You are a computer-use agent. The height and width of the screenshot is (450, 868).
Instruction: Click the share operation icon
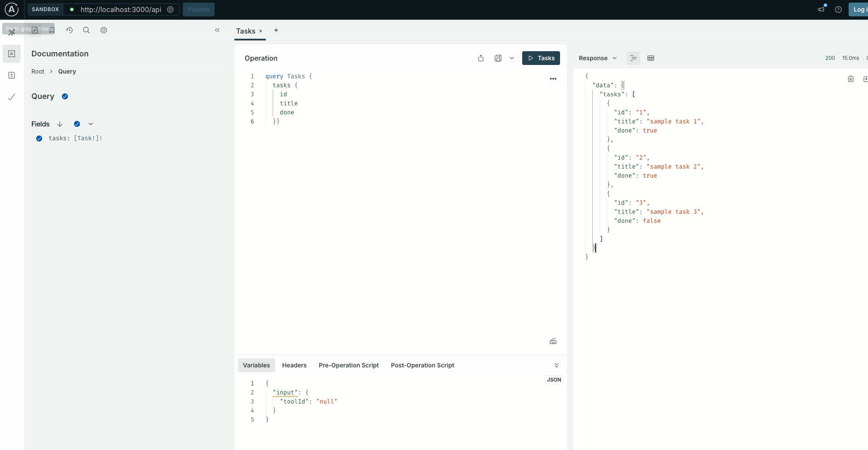(481, 58)
